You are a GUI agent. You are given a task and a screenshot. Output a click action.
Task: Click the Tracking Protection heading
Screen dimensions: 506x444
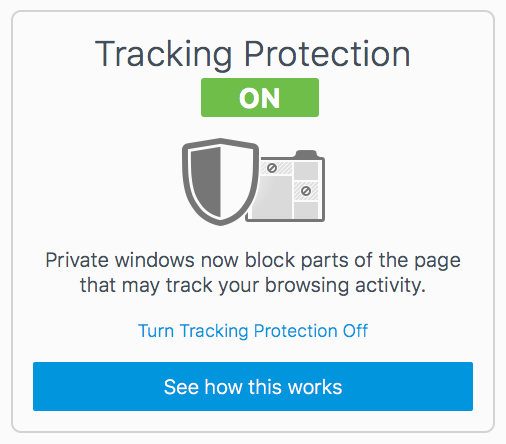click(x=253, y=54)
